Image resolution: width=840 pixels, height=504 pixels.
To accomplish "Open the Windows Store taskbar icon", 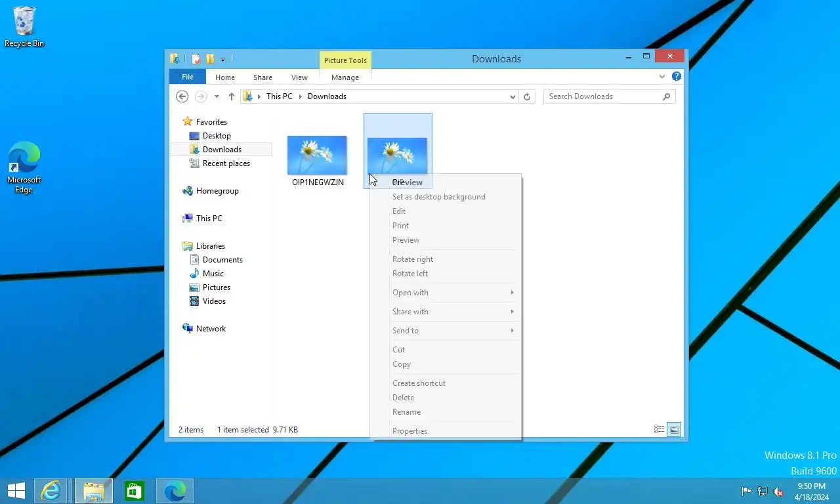I will [x=134, y=491].
